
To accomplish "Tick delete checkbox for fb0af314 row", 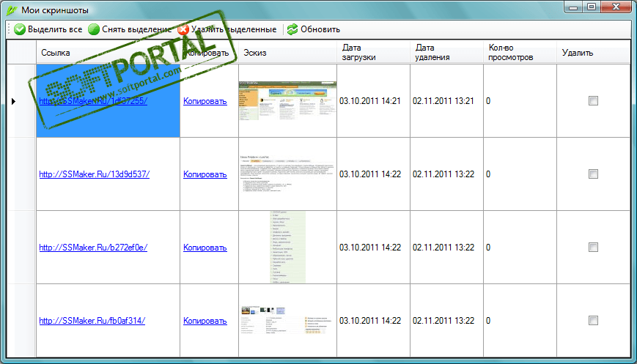I will click(593, 321).
